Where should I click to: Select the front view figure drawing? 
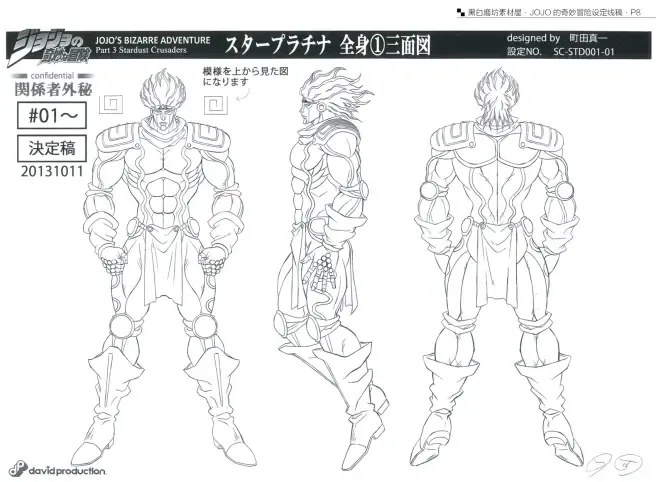click(163, 267)
